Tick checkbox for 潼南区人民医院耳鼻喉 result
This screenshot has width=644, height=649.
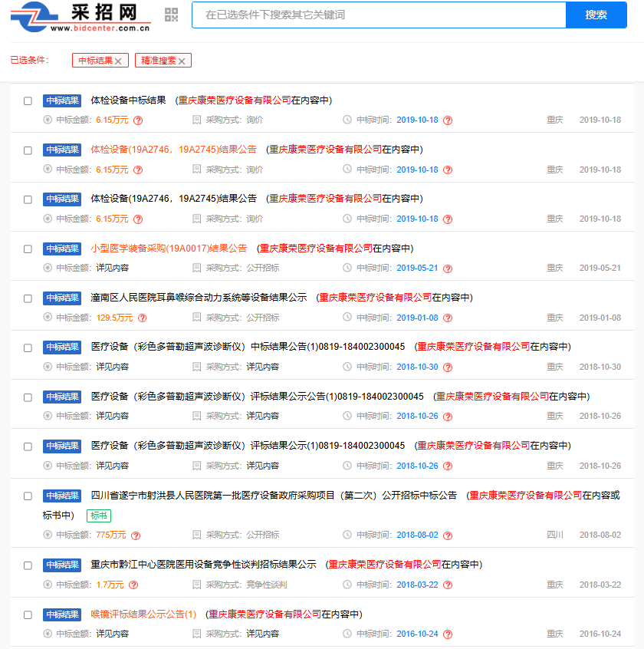click(x=28, y=298)
